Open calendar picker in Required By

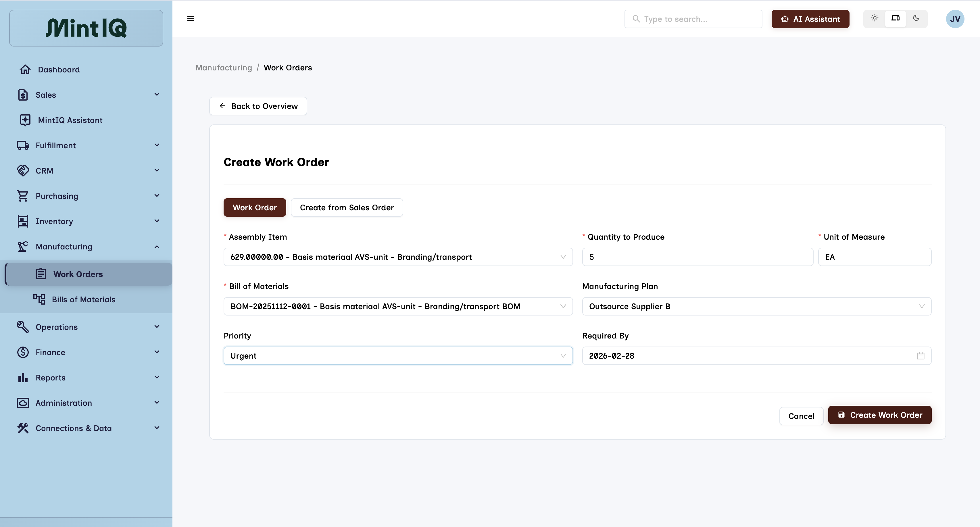point(921,356)
